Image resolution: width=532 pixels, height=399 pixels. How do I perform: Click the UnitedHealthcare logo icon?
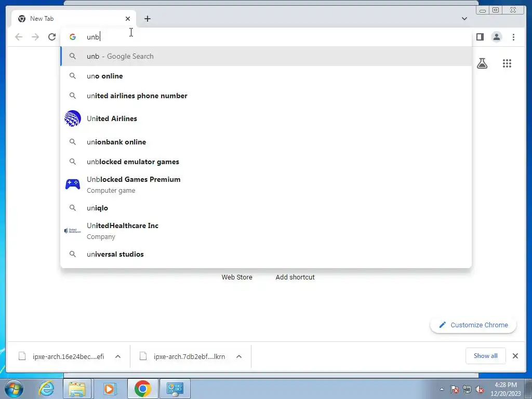pyautogui.click(x=73, y=231)
